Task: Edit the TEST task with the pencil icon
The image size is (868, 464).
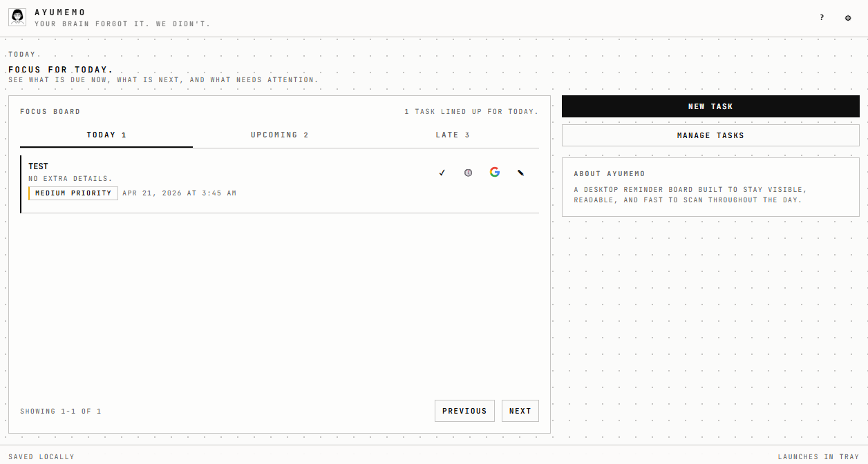Action: click(521, 173)
